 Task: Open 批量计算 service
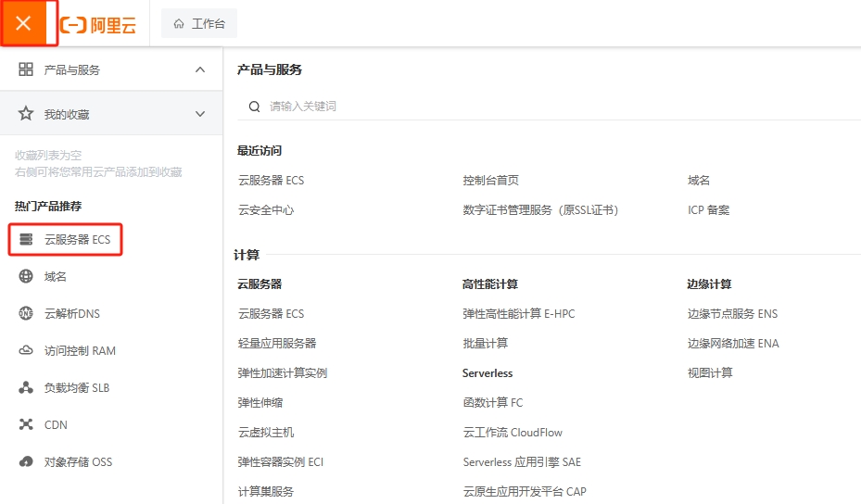(x=486, y=343)
